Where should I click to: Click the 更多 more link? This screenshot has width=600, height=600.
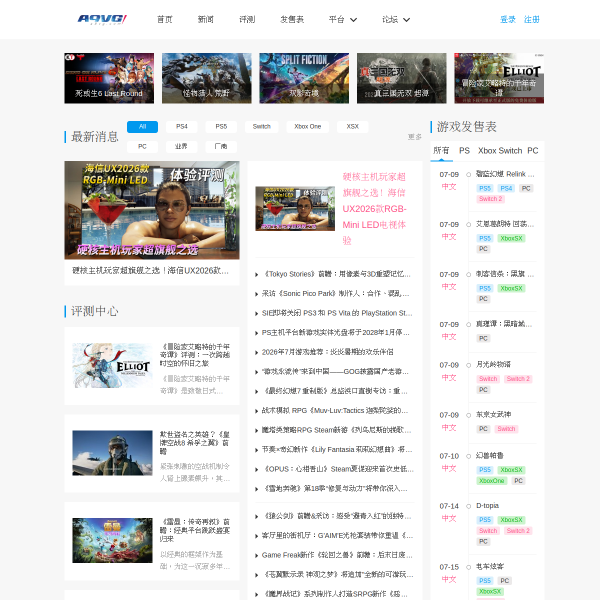[x=414, y=137]
